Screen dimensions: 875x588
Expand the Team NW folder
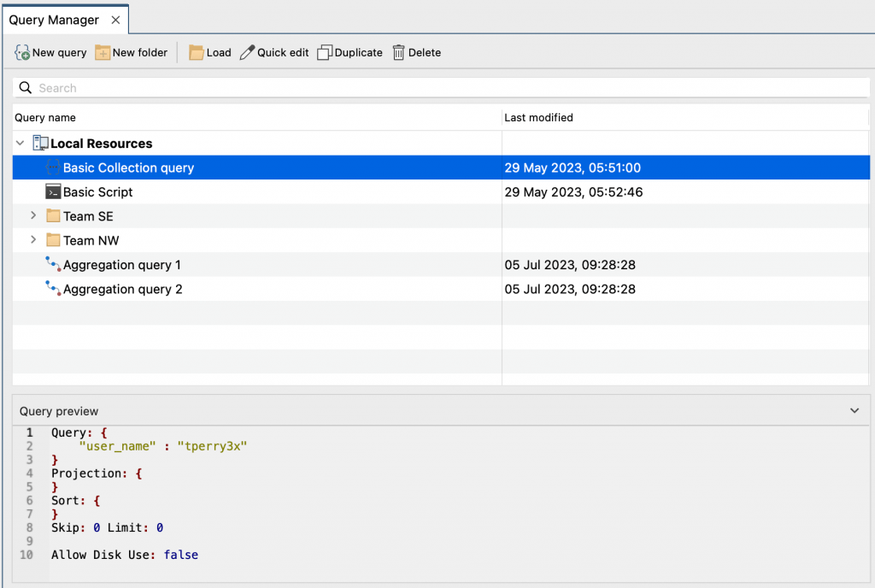point(32,240)
